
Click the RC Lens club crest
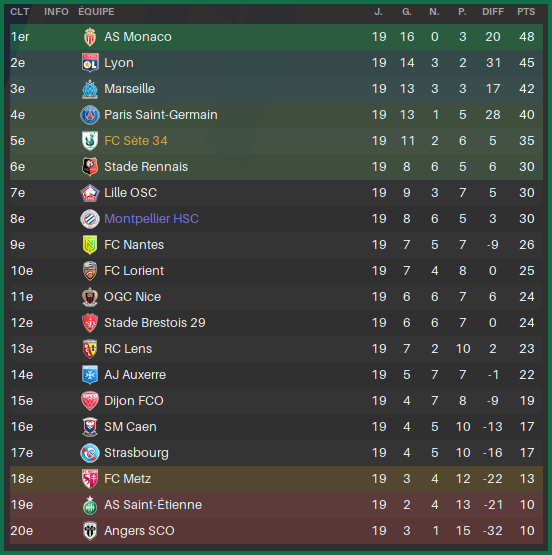click(x=90, y=349)
